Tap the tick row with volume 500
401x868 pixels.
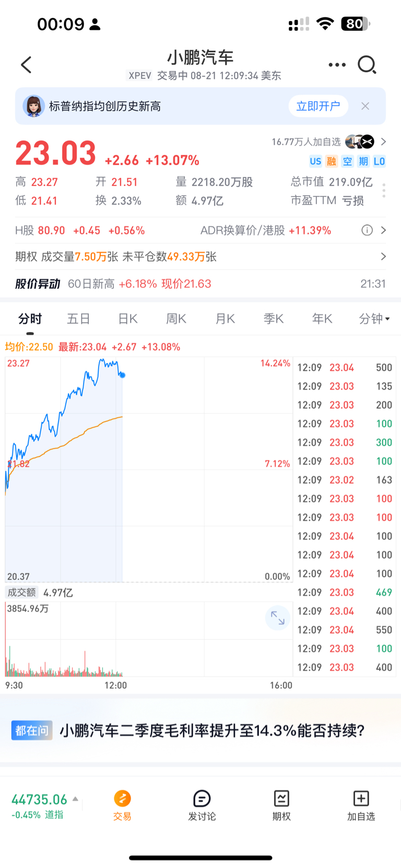click(x=345, y=368)
